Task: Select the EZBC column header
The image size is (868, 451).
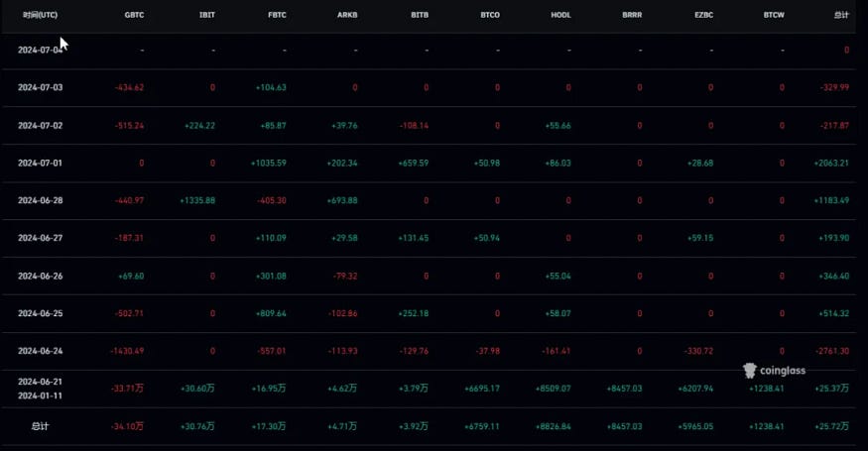Action: pyautogui.click(x=703, y=16)
